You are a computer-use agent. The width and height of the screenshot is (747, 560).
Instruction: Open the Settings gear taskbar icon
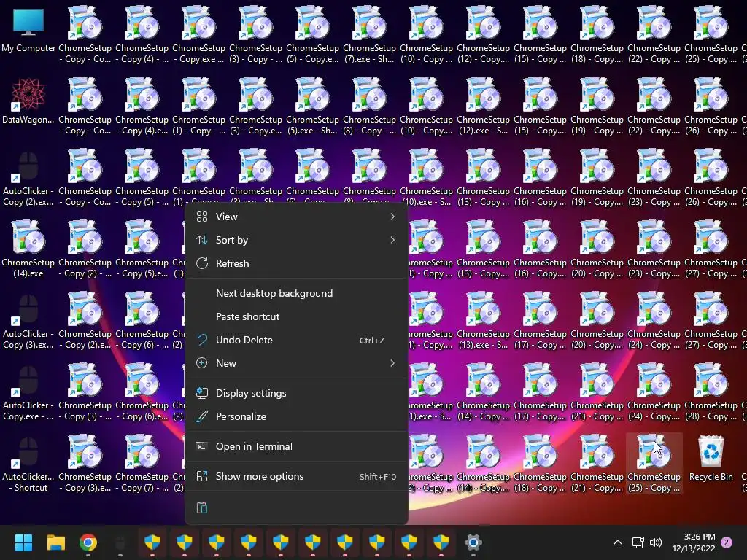coord(473,542)
